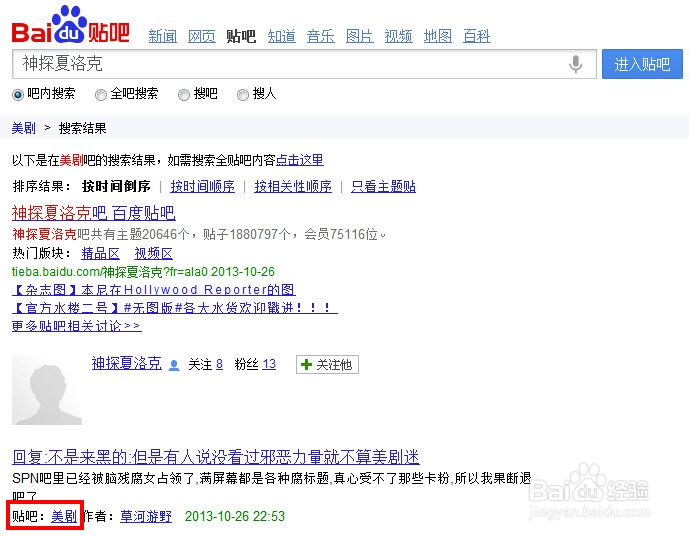The width and height of the screenshot is (689, 536).
Task: Click the 关注 count 8 link
Action: click(x=219, y=364)
